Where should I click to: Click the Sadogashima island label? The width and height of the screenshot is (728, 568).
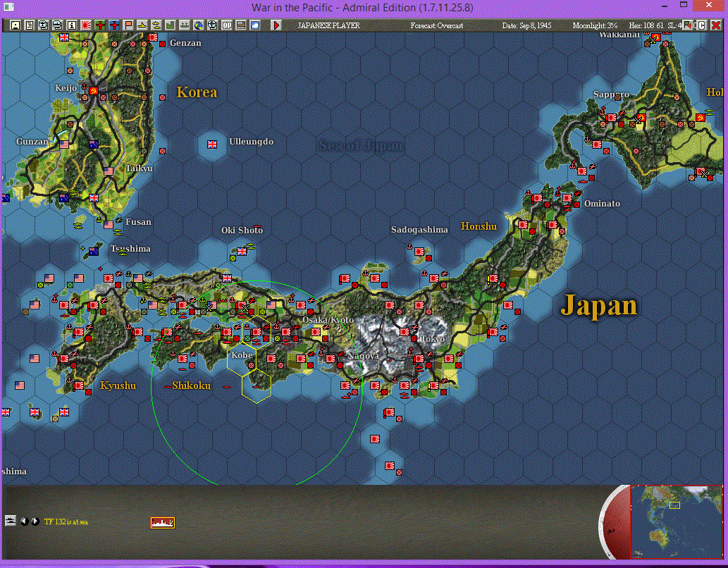(419, 230)
